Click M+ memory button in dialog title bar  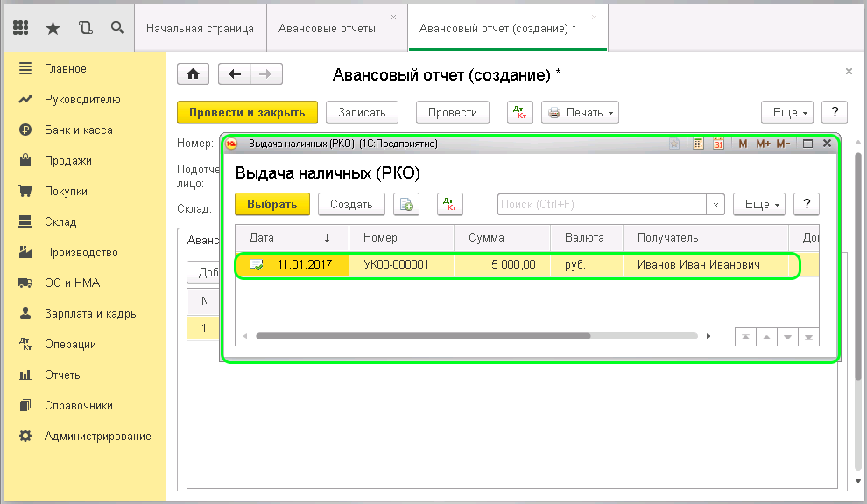(762, 143)
